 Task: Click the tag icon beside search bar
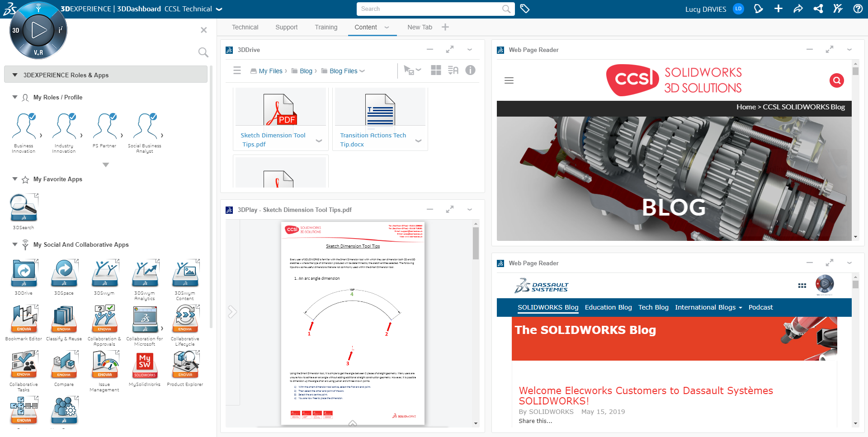coord(524,9)
